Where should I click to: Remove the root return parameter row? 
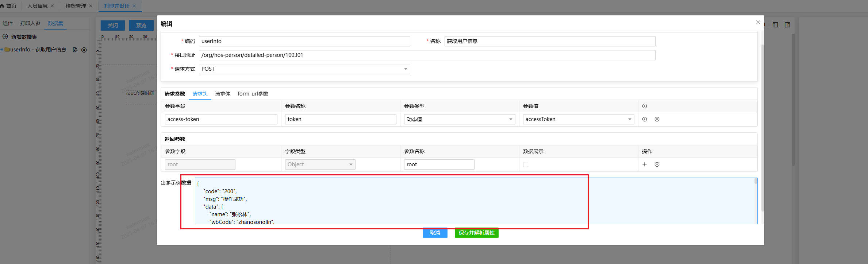click(x=657, y=164)
